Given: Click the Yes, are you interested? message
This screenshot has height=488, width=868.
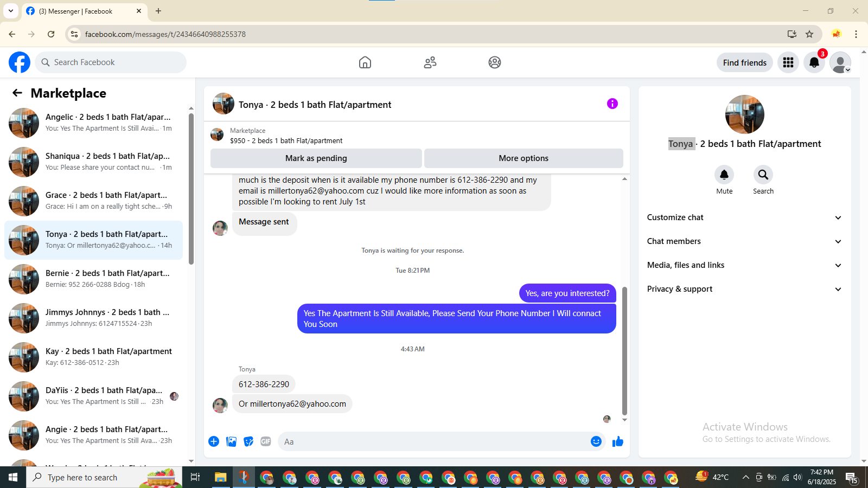Looking at the screenshot, I should point(567,293).
